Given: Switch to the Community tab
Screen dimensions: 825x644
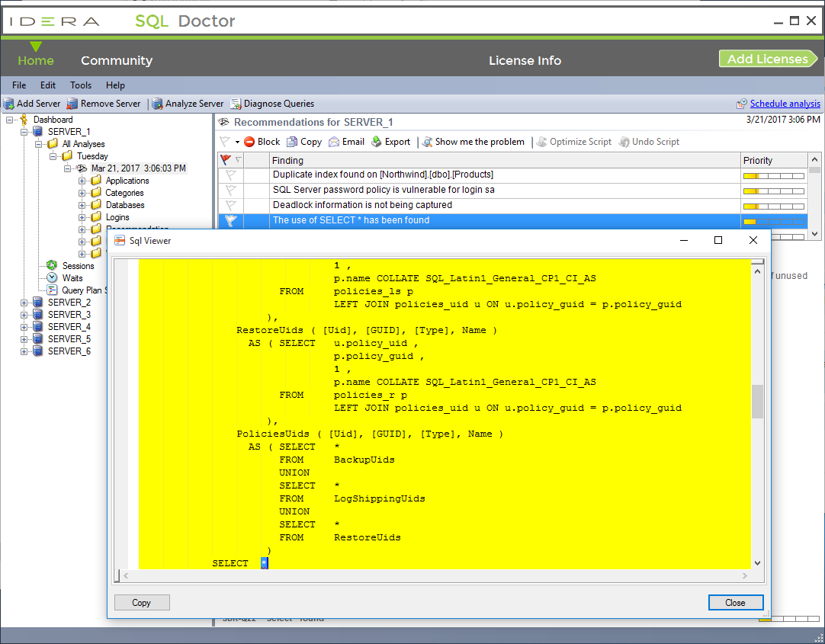Looking at the screenshot, I should pos(117,61).
